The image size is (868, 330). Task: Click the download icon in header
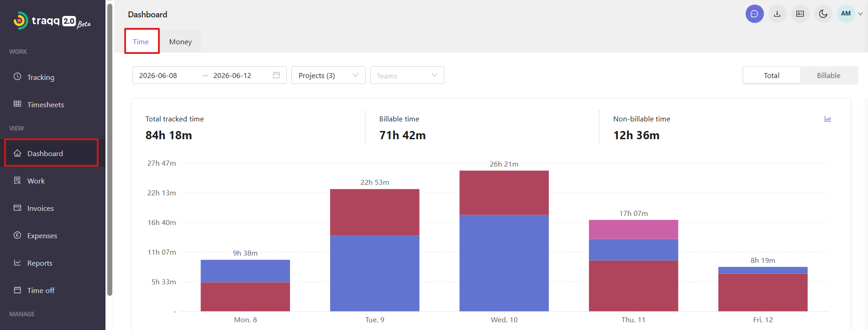click(x=777, y=14)
